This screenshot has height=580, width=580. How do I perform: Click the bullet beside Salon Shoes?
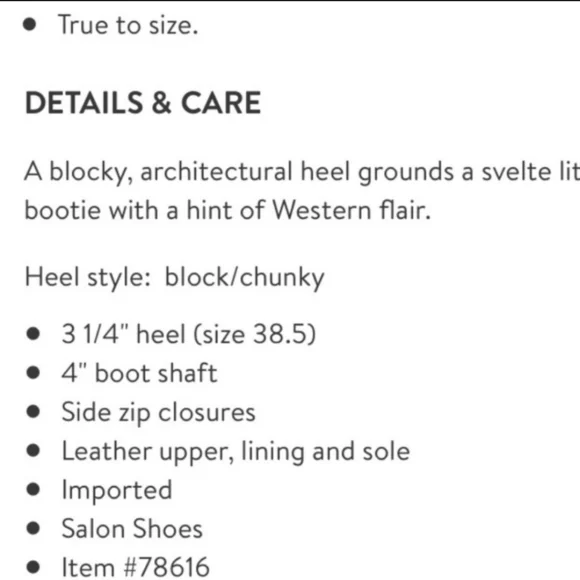pos(33,528)
